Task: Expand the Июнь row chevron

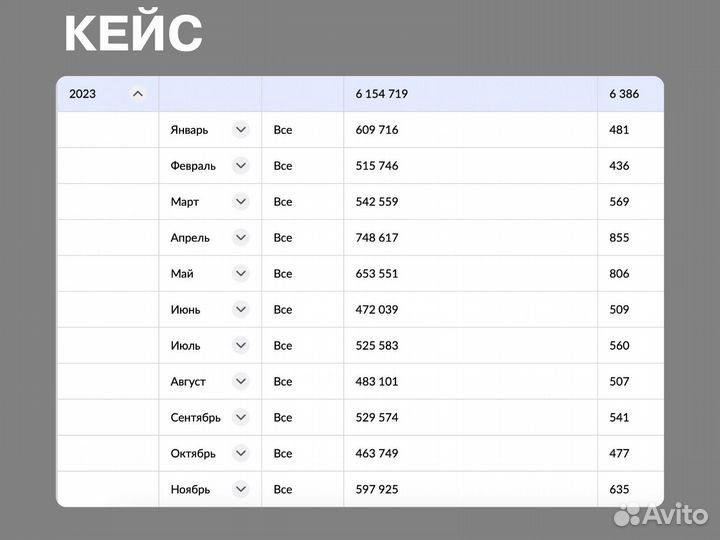Action: 240,310
